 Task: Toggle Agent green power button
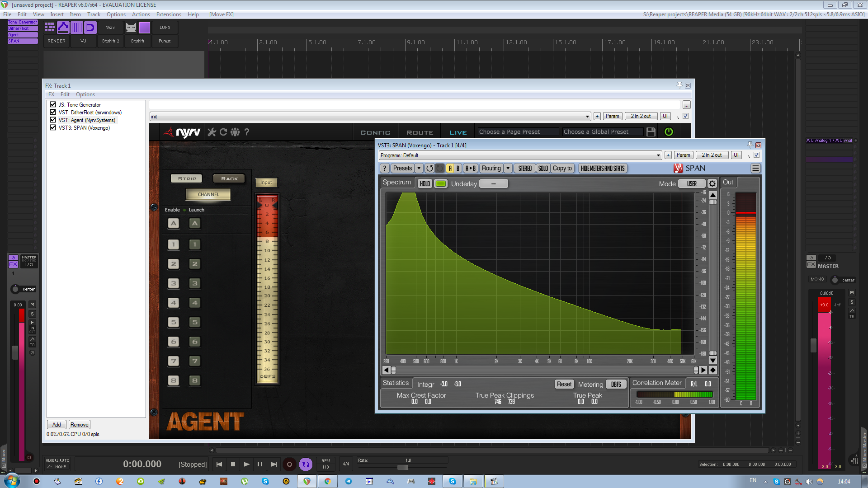669,132
